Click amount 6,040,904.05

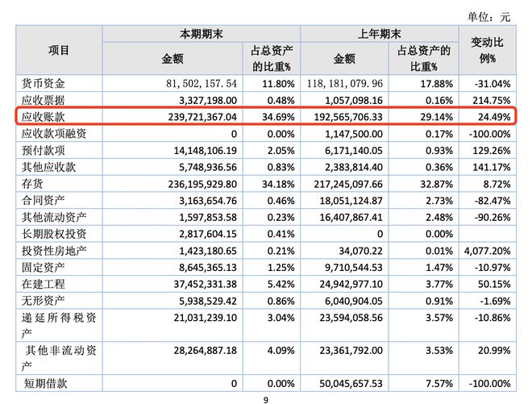[354, 301]
